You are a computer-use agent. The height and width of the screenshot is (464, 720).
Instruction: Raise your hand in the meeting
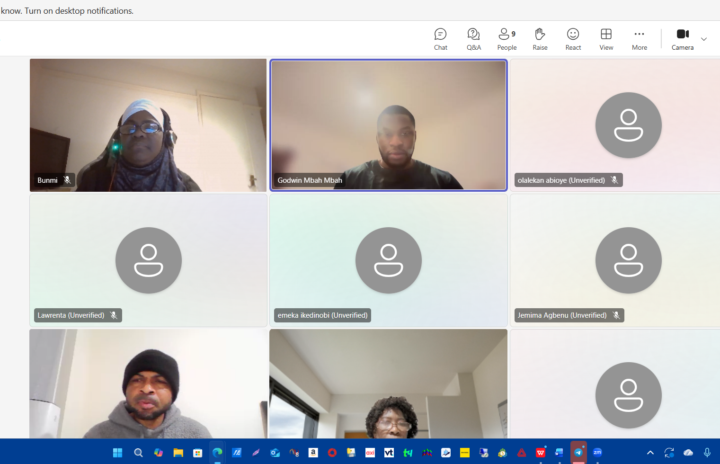coord(540,39)
